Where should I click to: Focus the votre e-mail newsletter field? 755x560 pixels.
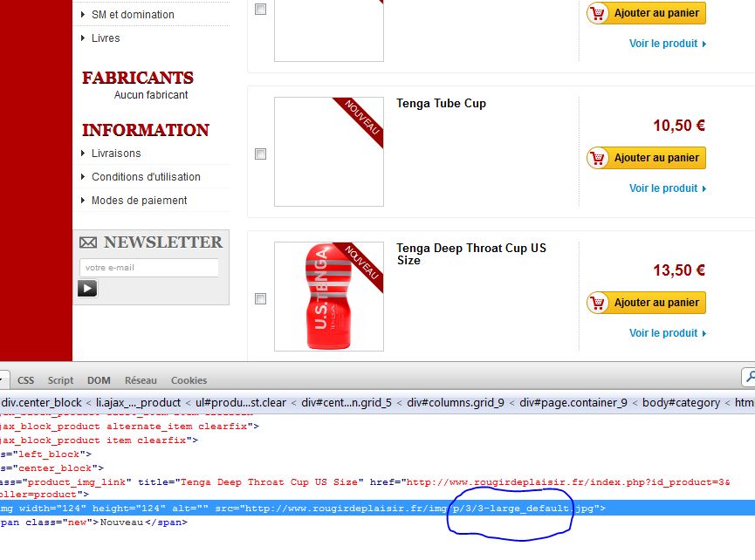[148, 268]
